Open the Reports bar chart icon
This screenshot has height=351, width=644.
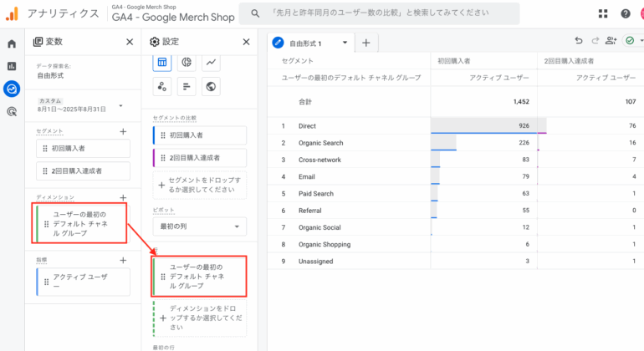coord(12,66)
